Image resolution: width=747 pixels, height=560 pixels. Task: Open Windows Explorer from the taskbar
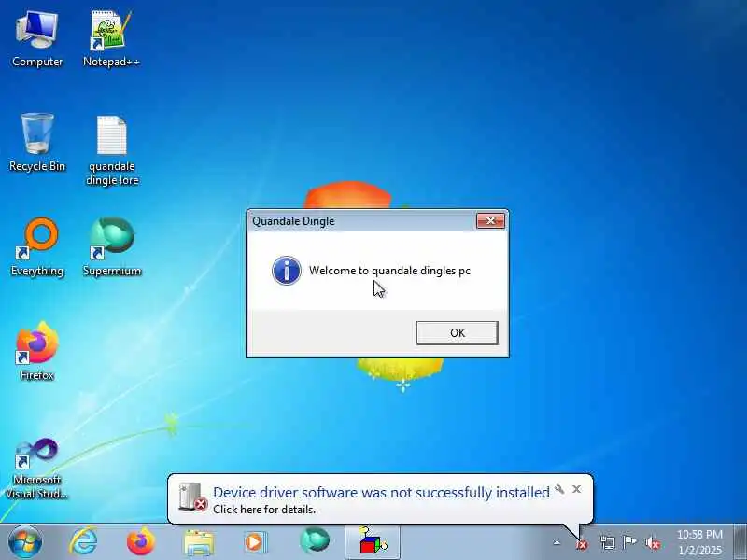(199, 542)
